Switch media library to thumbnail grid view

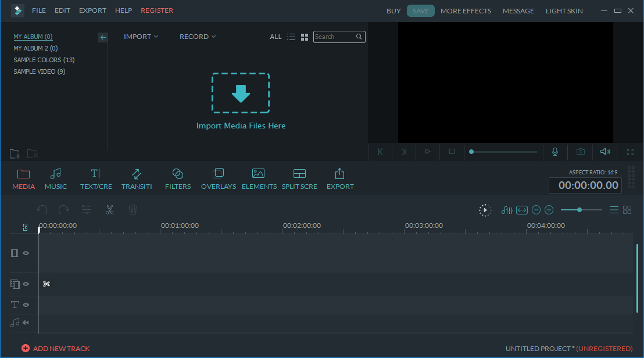305,37
